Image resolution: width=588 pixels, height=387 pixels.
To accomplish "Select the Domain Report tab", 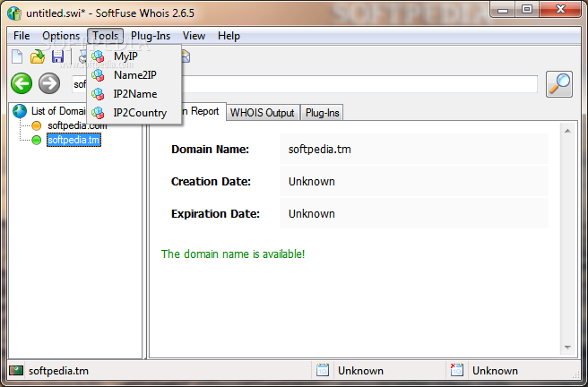I will pyautogui.click(x=203, y=111).
